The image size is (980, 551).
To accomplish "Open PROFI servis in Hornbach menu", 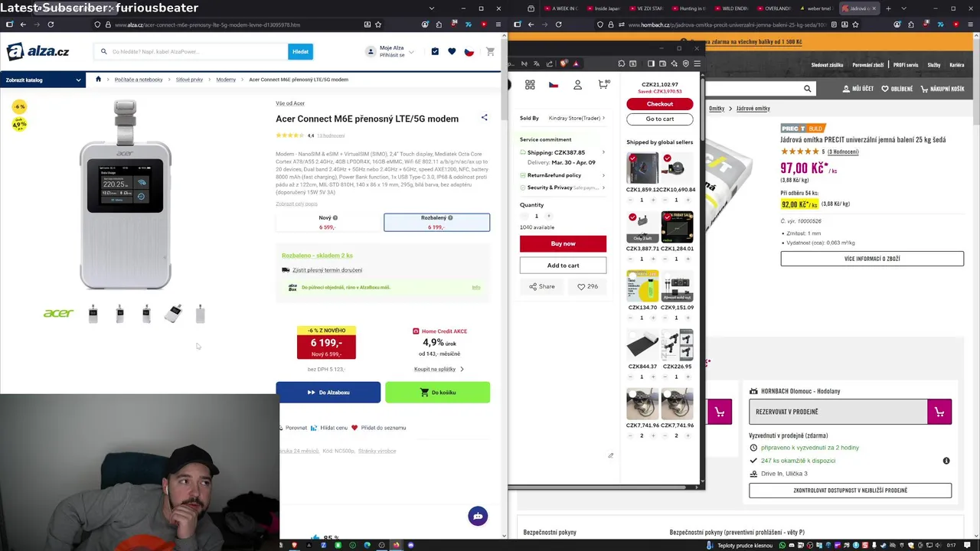I will pyautogui.click(x=906, y=65).
